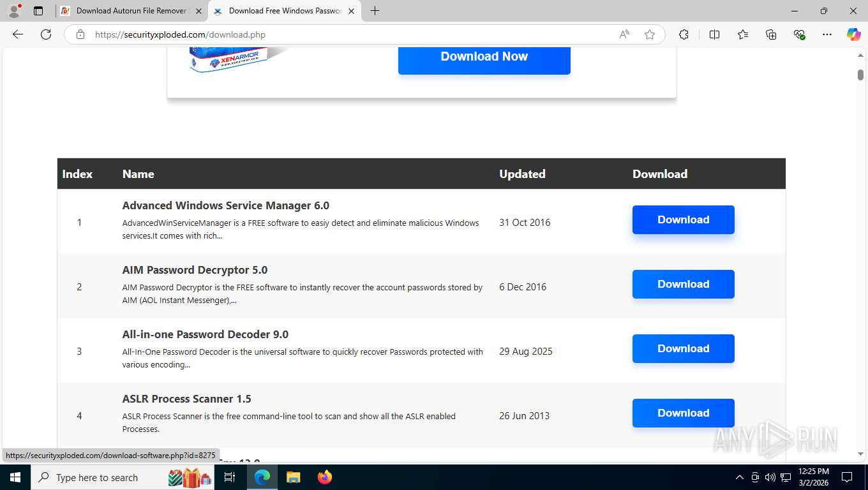868x490 pixels.
Task: Select the 26 Jun 2013 date cell
Action: click(x=524, y=416)
